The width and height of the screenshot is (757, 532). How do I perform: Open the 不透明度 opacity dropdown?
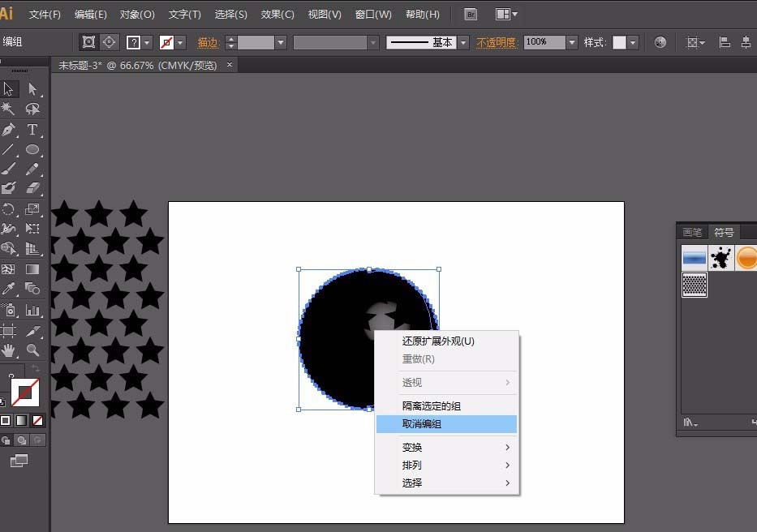570,41
